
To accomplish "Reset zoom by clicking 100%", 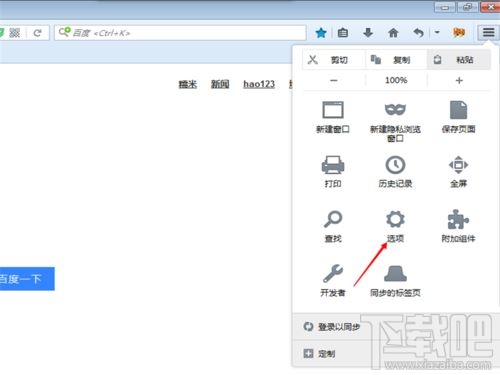I will pyautogui.click(x=396, y=80).
